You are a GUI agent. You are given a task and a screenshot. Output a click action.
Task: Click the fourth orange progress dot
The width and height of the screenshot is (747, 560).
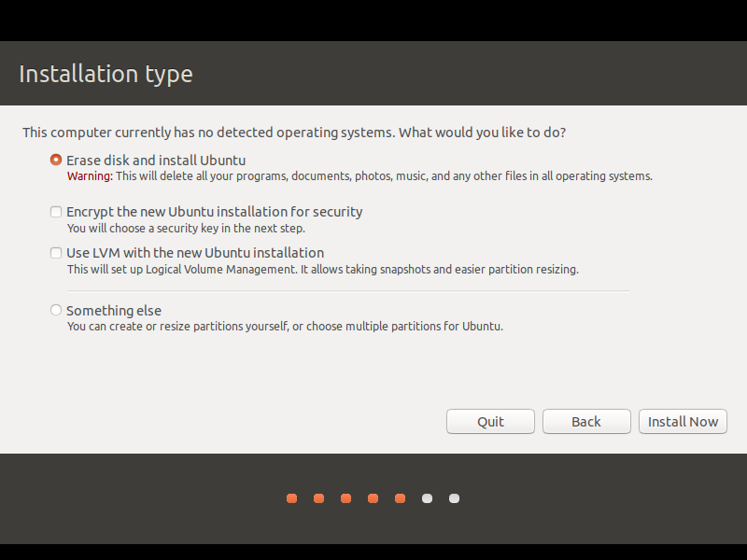pyautogui.click(x=373, y=498)
